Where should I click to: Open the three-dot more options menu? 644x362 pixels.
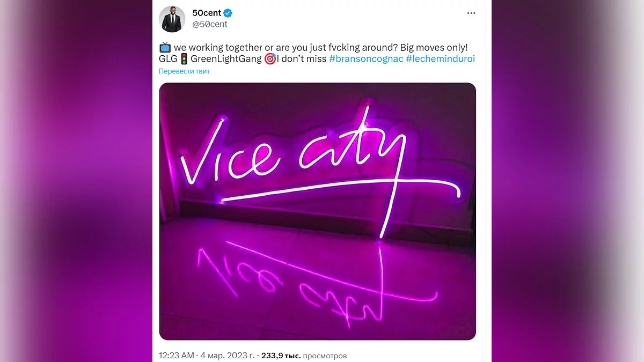coord(471,13)
